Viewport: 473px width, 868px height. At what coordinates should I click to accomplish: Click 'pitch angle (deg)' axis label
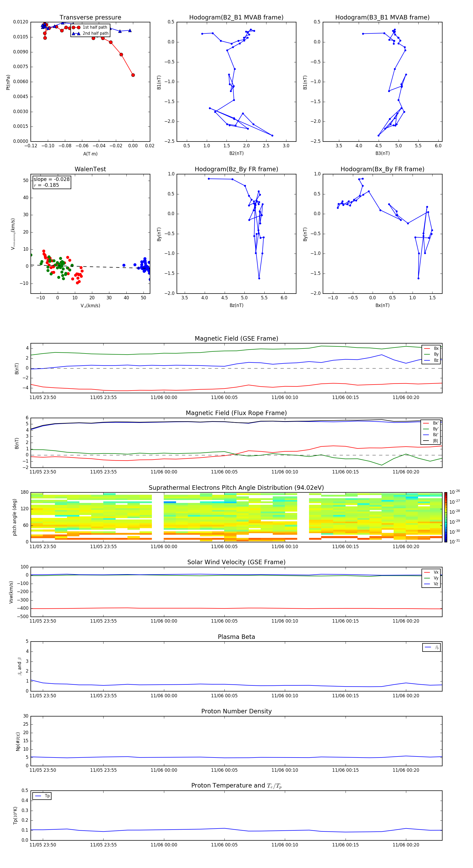point(15,517)
